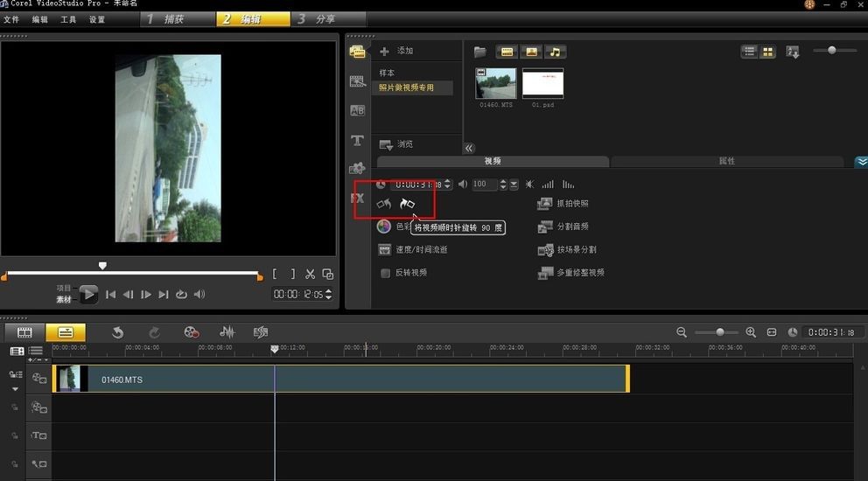This screenshot has width=868, height=481.
Task: Open the Tools menu
Action: (x=68, y=19)
